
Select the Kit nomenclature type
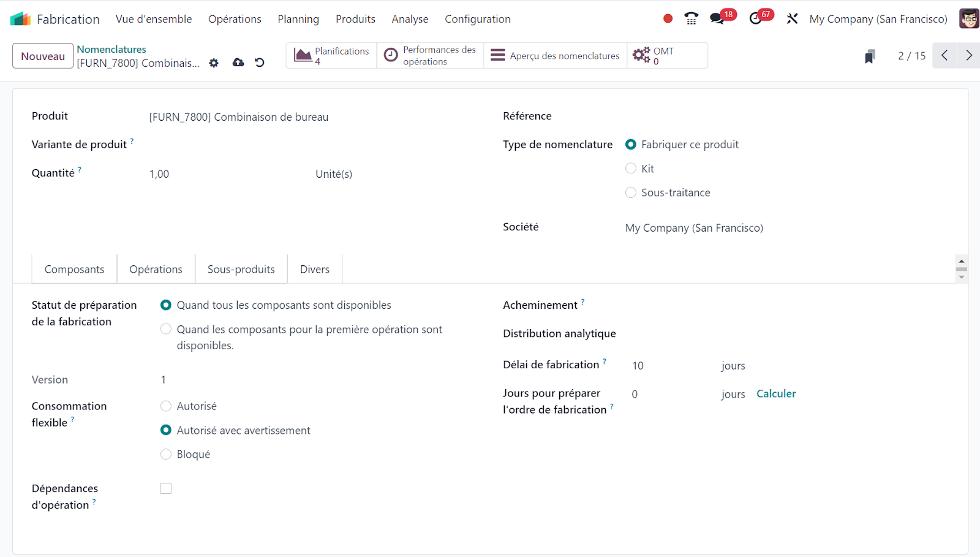(x=631, y=169)
